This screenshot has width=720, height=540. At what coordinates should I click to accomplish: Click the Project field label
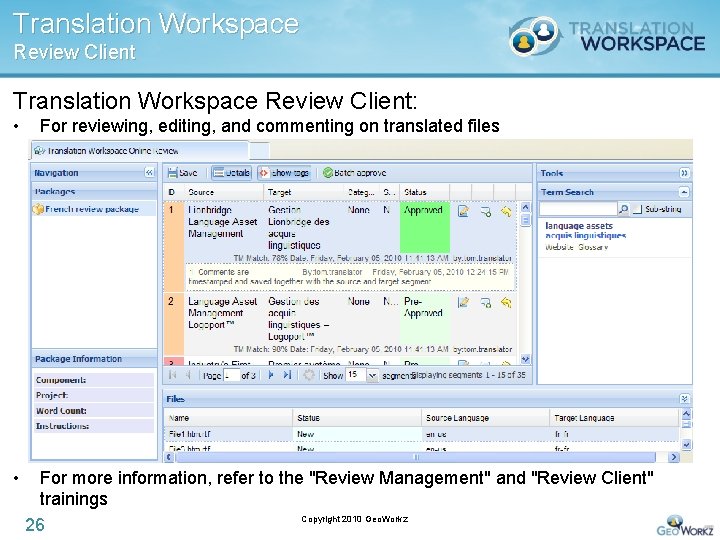[x=52, y=395]
